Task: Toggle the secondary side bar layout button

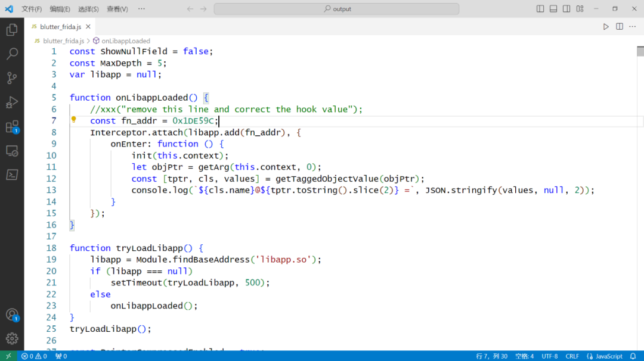Action: (566, 8)
